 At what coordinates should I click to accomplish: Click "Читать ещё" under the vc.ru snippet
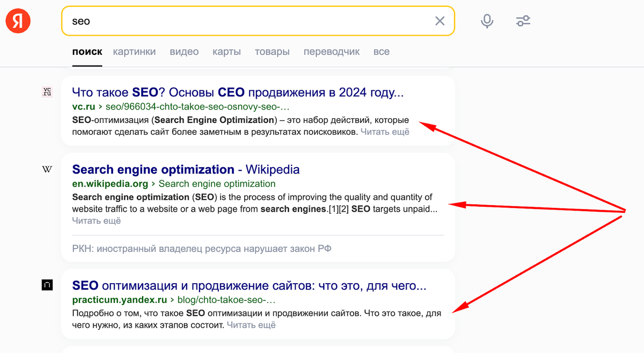[x=385, y=132]
